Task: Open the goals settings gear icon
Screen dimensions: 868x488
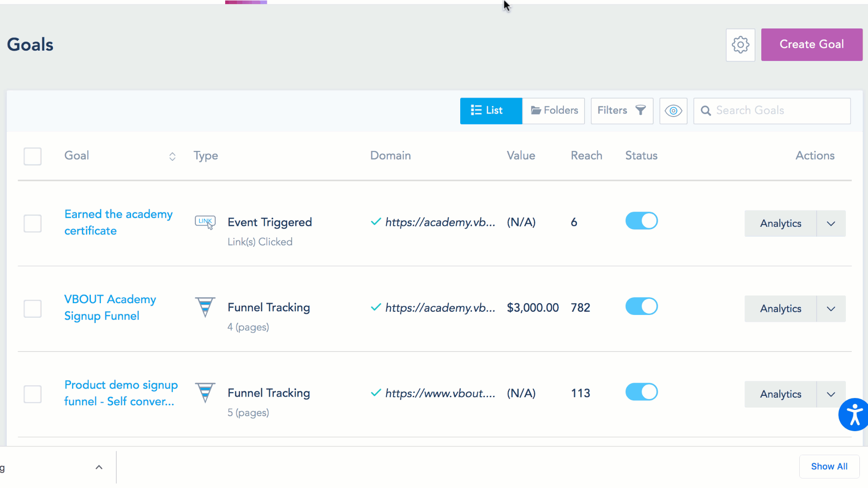Action: tap(740, 45)
